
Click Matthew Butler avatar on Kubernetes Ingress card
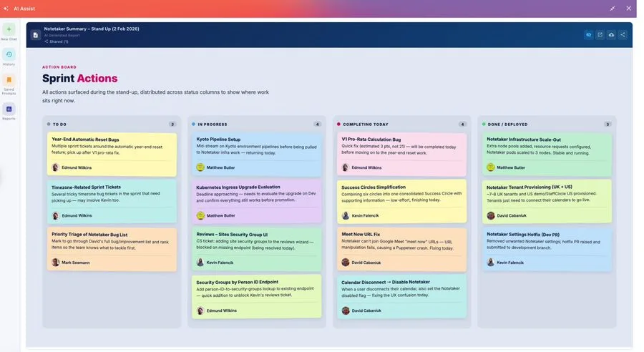[200, 215]
